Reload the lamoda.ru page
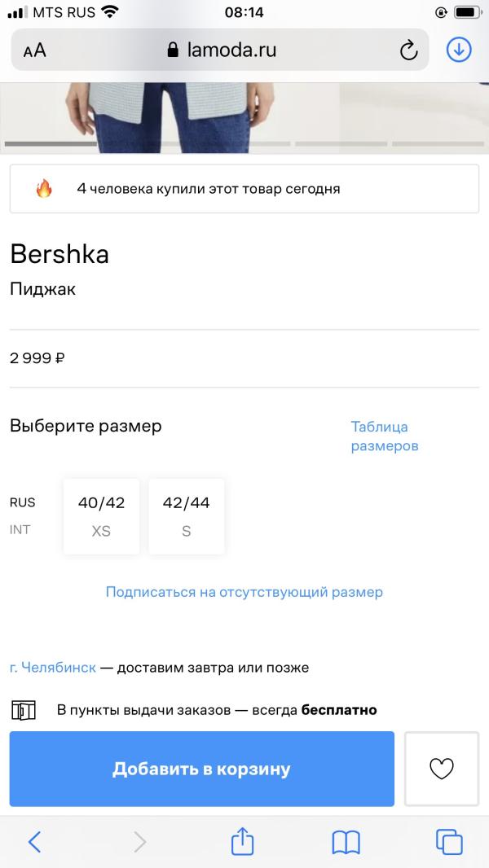Screen dimensions: 489x868 pyautogui.click(x=408, y=50)
